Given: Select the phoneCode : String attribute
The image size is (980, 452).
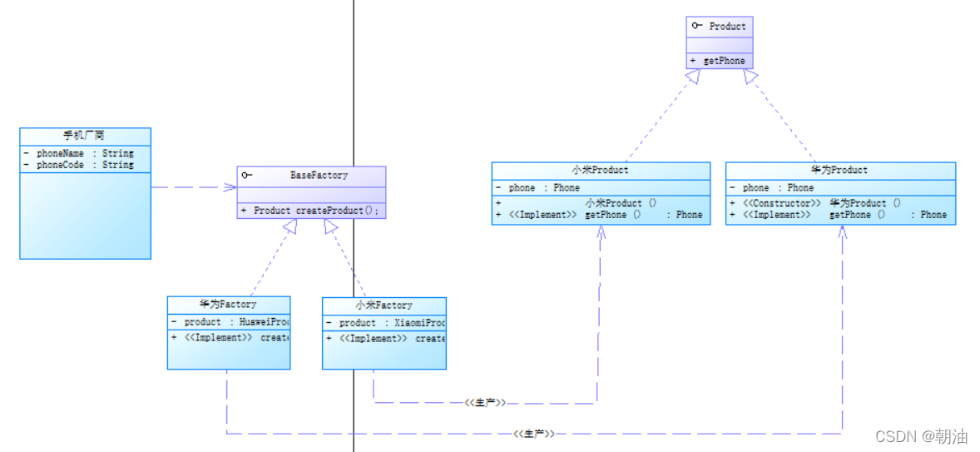Looking at the screenshot, I should pos(79,165).
